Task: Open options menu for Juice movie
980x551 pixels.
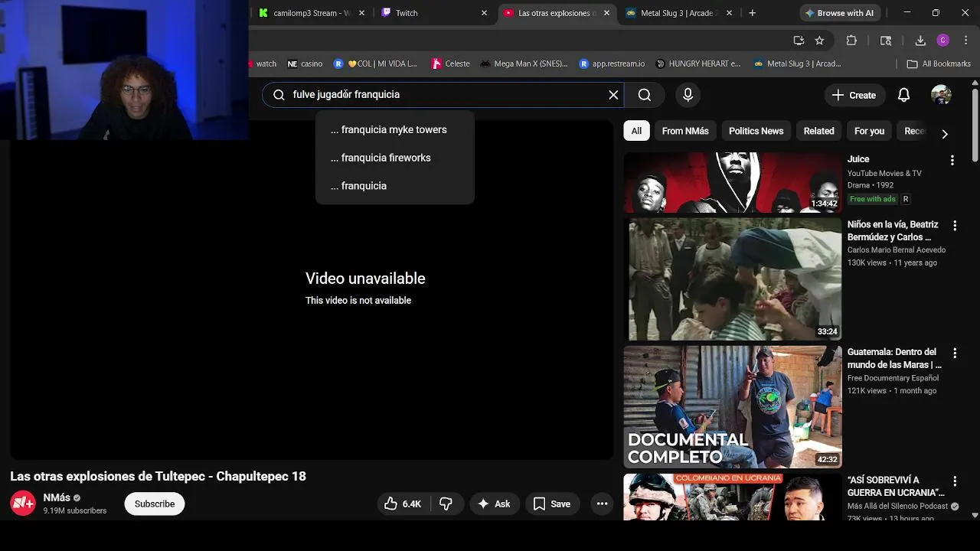Action: point(952,161)
